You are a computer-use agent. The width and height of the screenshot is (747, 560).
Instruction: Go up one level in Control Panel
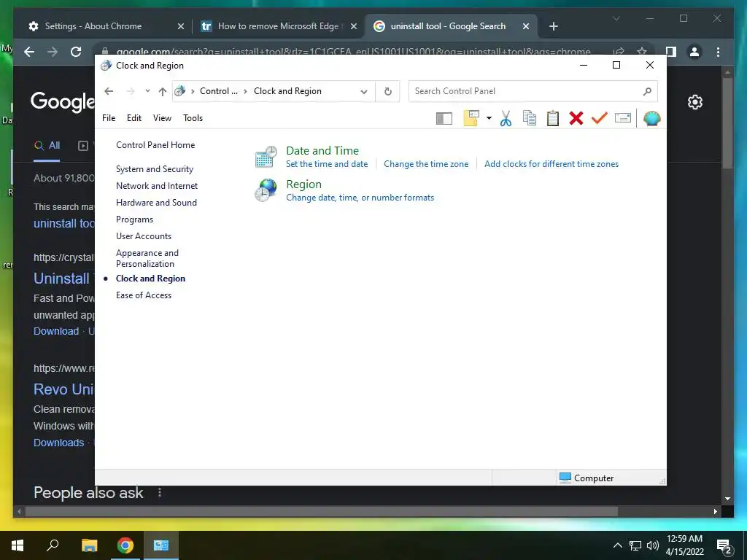(163, 91)
